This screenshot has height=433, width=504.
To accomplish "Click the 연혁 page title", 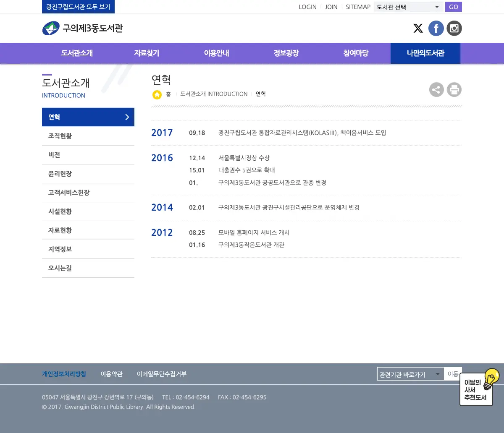I will point(161,79).
